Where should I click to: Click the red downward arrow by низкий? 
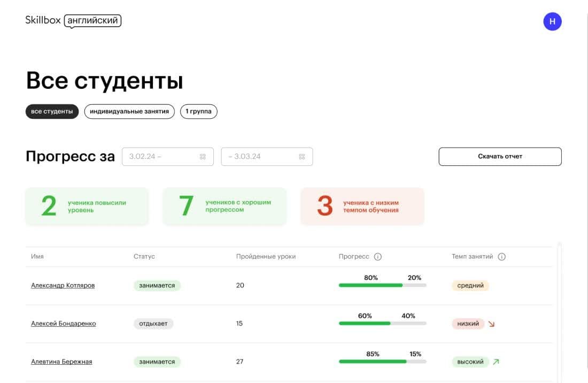tap(492, 324)
